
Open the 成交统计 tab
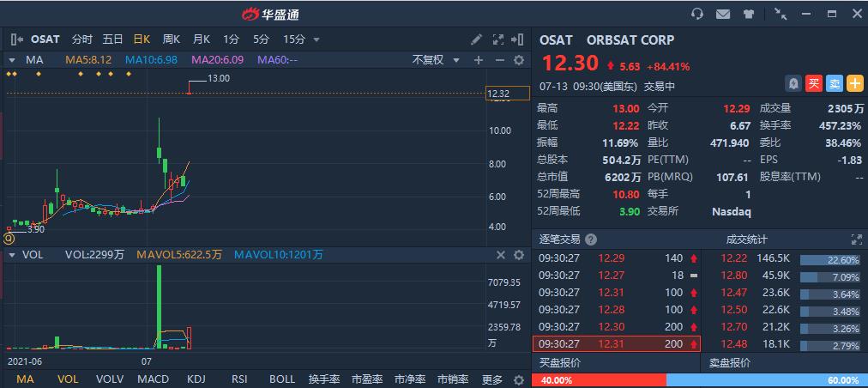point(747,239)
